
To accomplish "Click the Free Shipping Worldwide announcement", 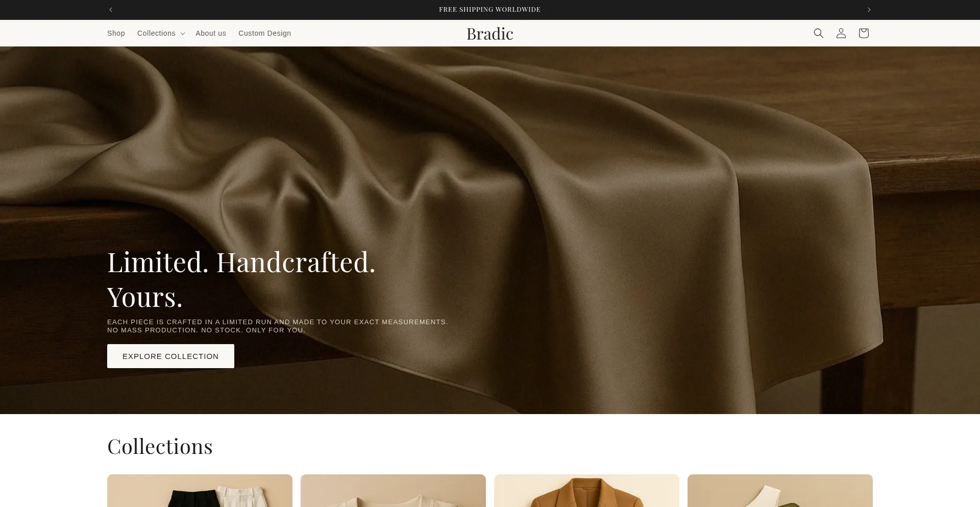I will tap(490, 10).
